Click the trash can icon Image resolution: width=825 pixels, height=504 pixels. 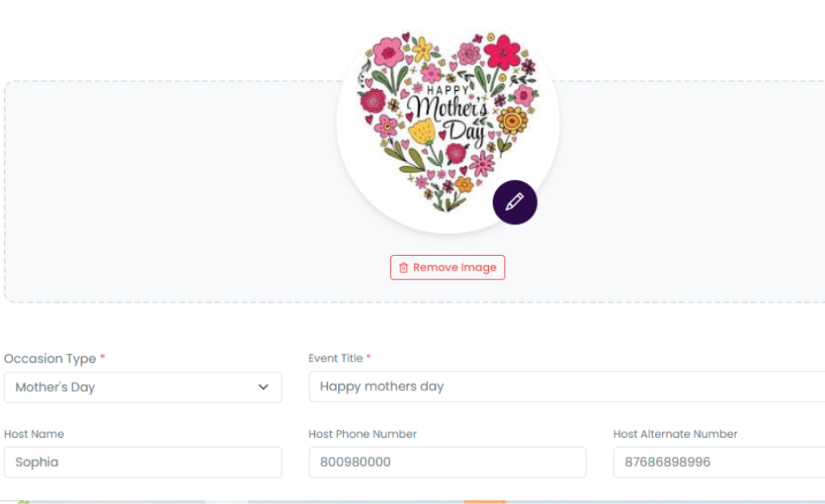(x=404, y=267)
